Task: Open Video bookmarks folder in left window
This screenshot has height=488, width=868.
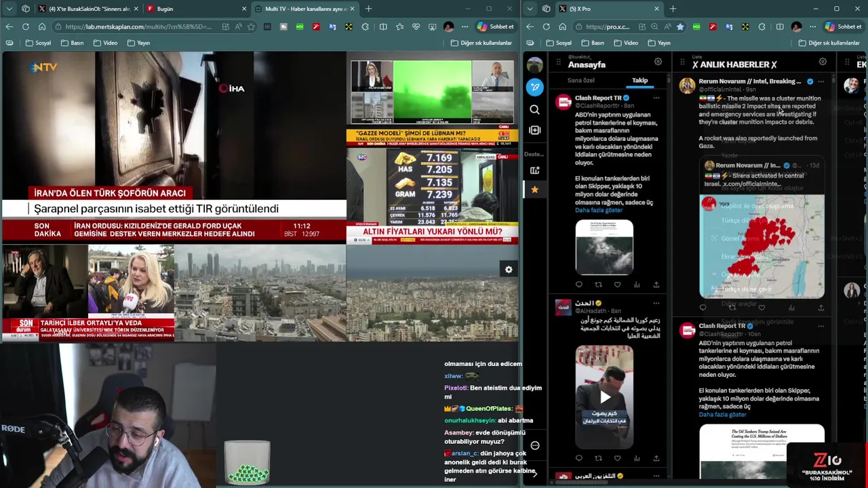Action: click(105, 43)
